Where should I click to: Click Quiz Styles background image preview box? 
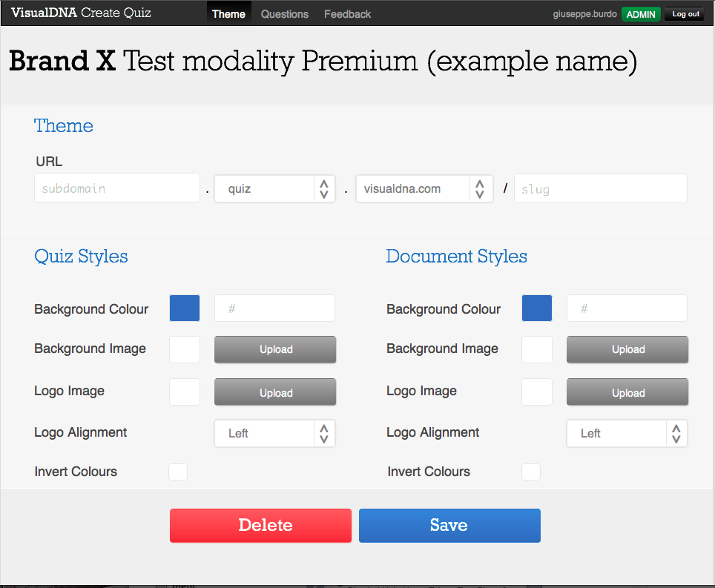tap(185, 349)
